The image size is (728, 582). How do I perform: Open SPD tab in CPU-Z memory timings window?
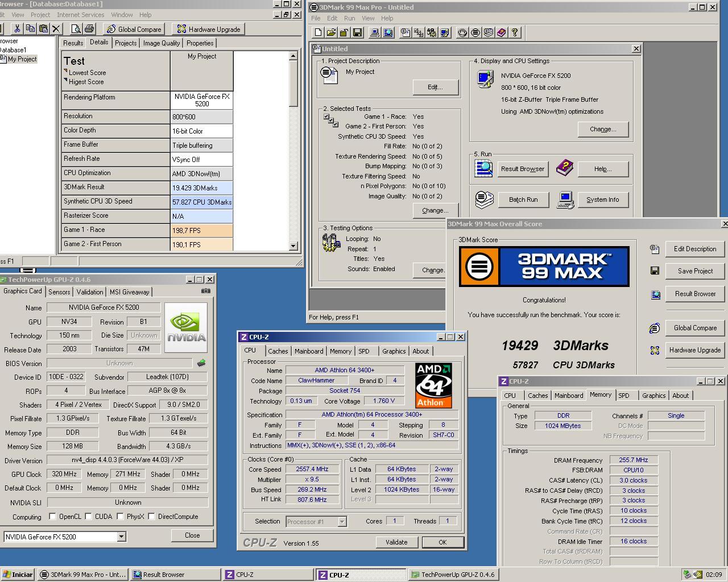(624, 396)
